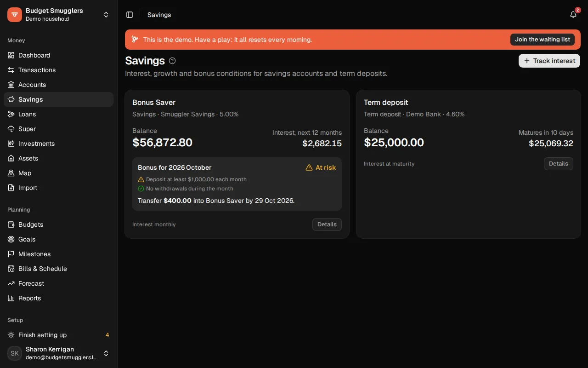Click the $25,000.00 balance amount
This screenshot has width=588, height=368.
[394, 143]
